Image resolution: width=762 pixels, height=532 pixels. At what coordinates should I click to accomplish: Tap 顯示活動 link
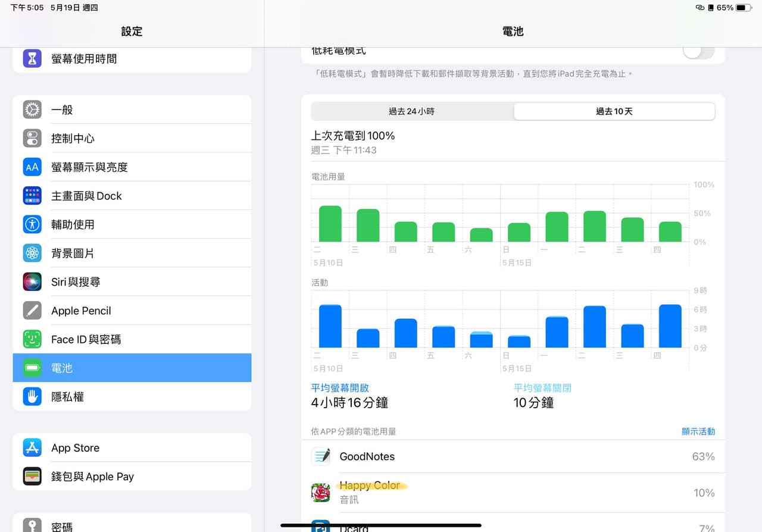(698, 431)
